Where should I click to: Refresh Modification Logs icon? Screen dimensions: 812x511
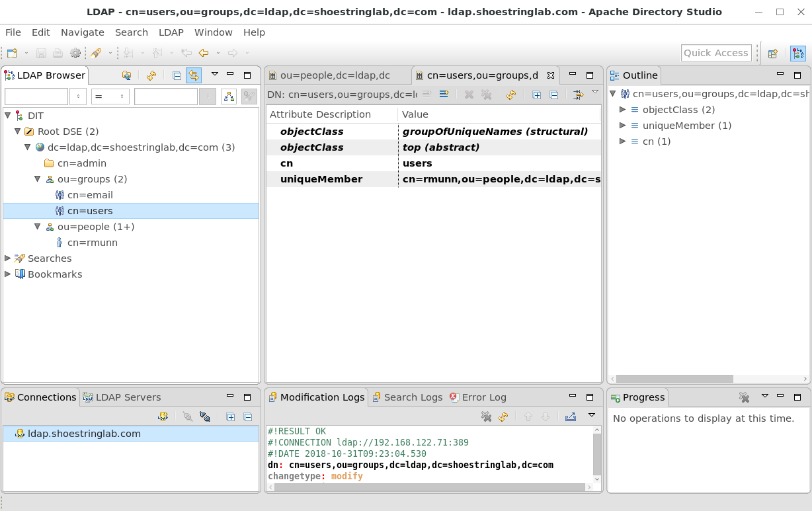[x=503, y=416]
